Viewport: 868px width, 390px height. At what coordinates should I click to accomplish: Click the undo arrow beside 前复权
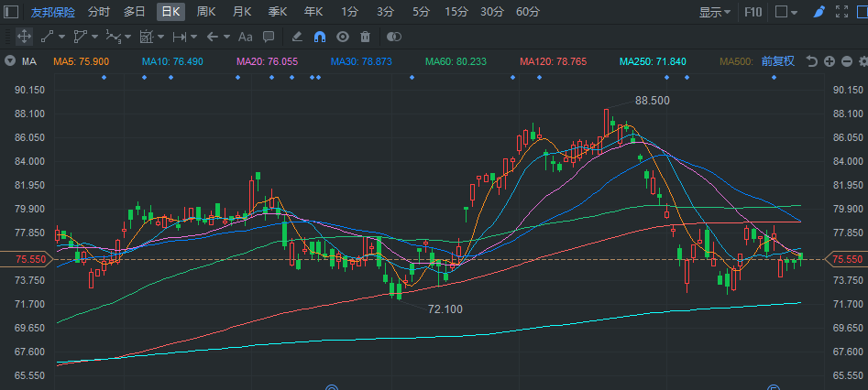811,61
